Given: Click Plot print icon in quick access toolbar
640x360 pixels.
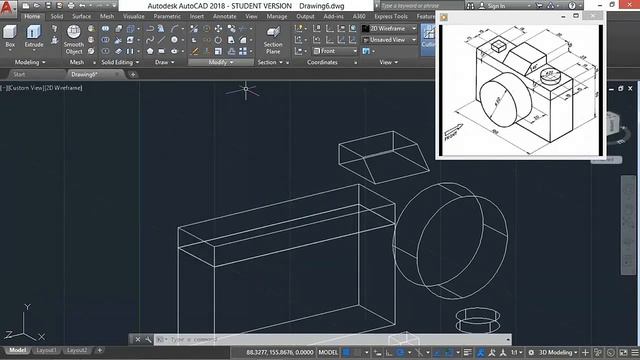Looking at the screenshot, I should [x=71, y=6].
